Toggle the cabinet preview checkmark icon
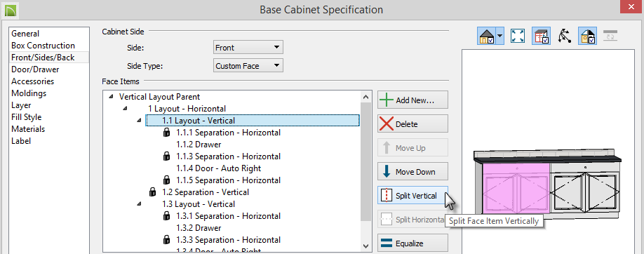644x254 pixels. tap(541, 36)
